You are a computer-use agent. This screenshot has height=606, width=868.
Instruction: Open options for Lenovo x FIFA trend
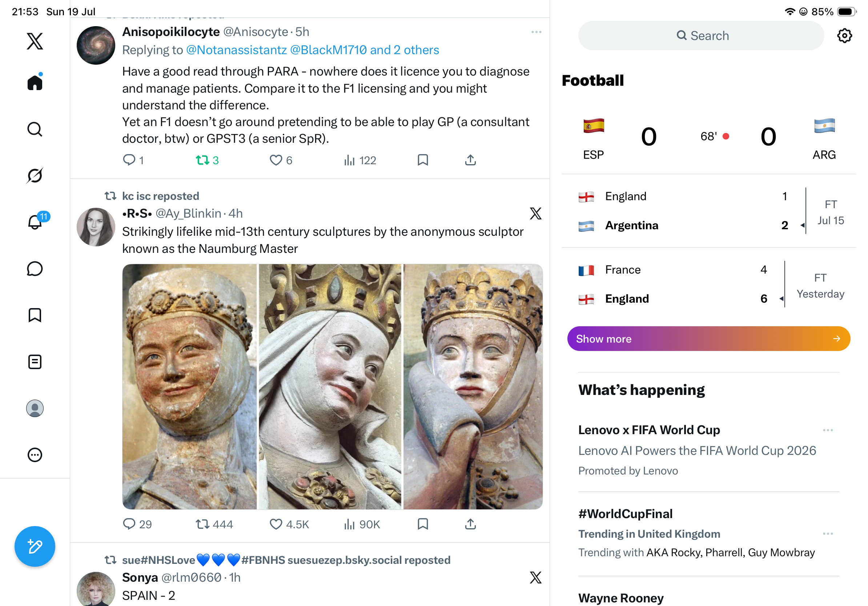tap(828, 430)
